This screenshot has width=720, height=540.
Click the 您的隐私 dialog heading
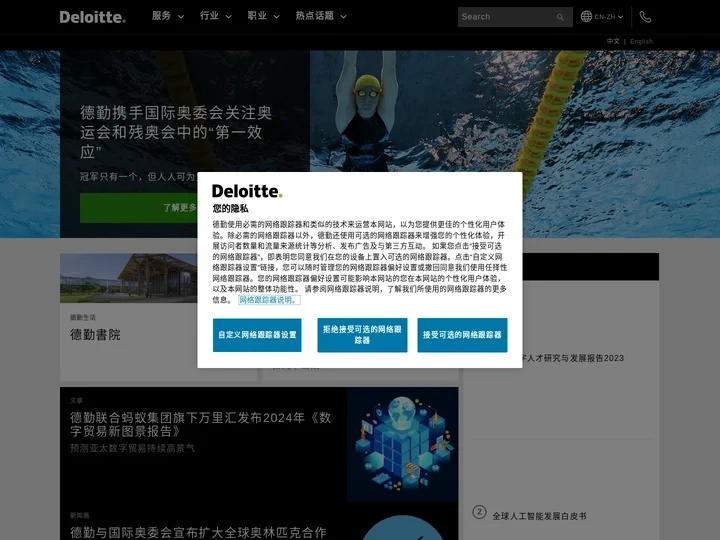pyautogui.click(x=231, y=208)
